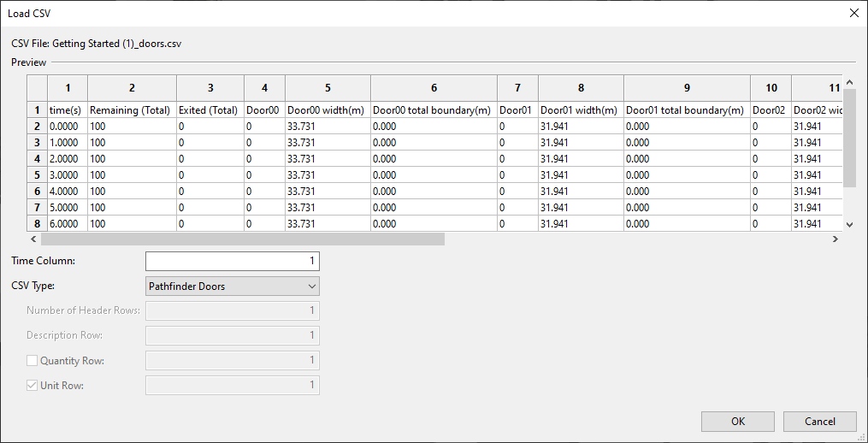Image resolution: width=868 pixels, height=443 pixels.
Task: Click the time cell '5.0000'
Action: tap(68, 208)
